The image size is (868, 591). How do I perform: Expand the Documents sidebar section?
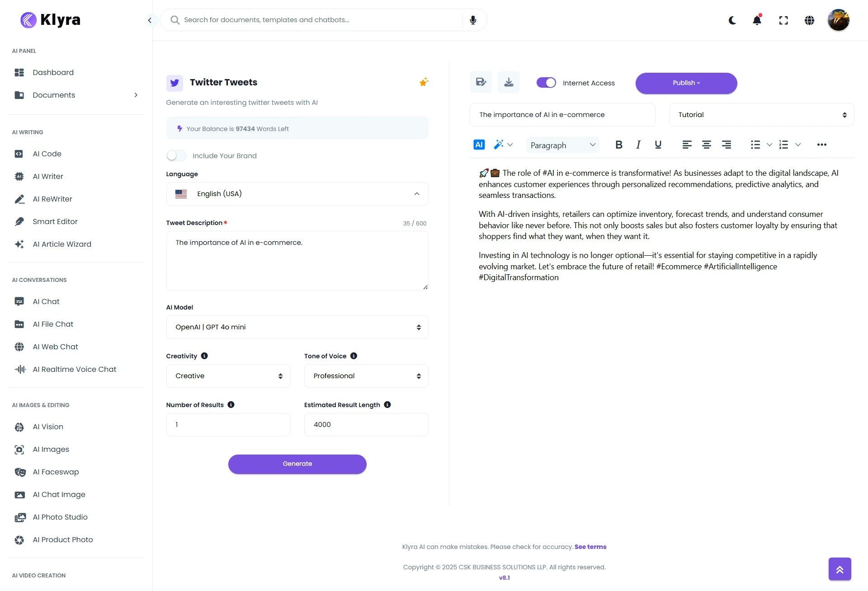coord(136,95)
